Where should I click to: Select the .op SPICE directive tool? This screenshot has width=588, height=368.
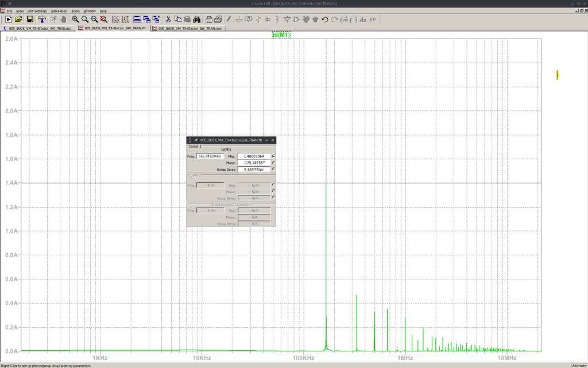point(372,19)
